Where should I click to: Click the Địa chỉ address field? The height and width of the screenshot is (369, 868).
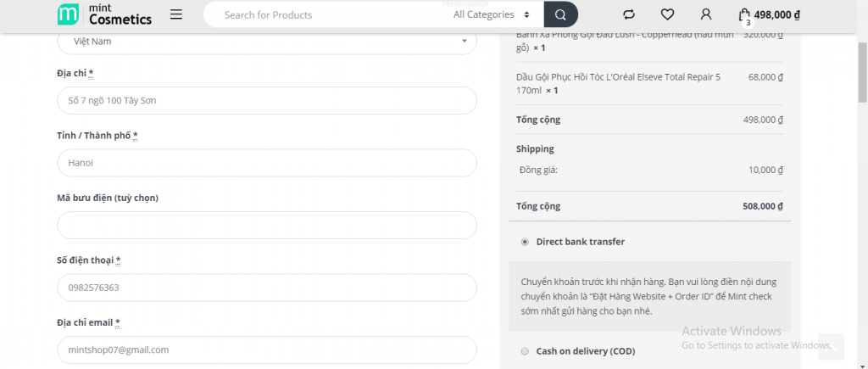[x=267, y=101]
